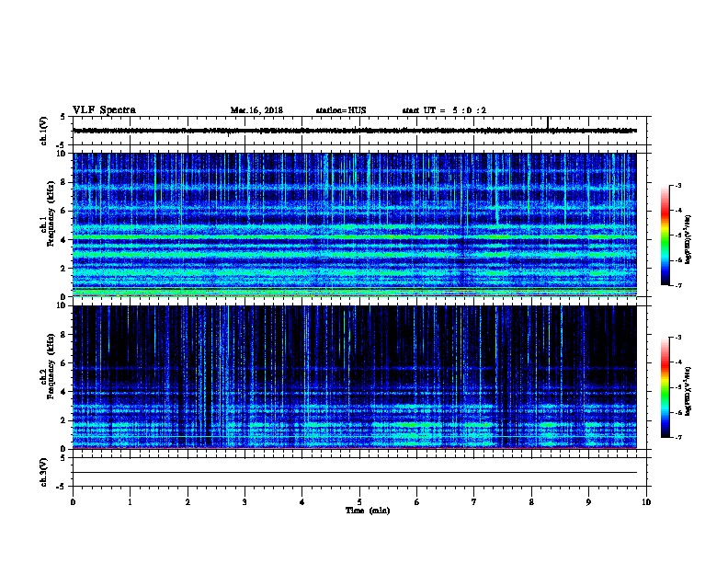Click the time-axis tick label "7"
This screenshot has width=728, height=563.
click(x=474, y=502)
